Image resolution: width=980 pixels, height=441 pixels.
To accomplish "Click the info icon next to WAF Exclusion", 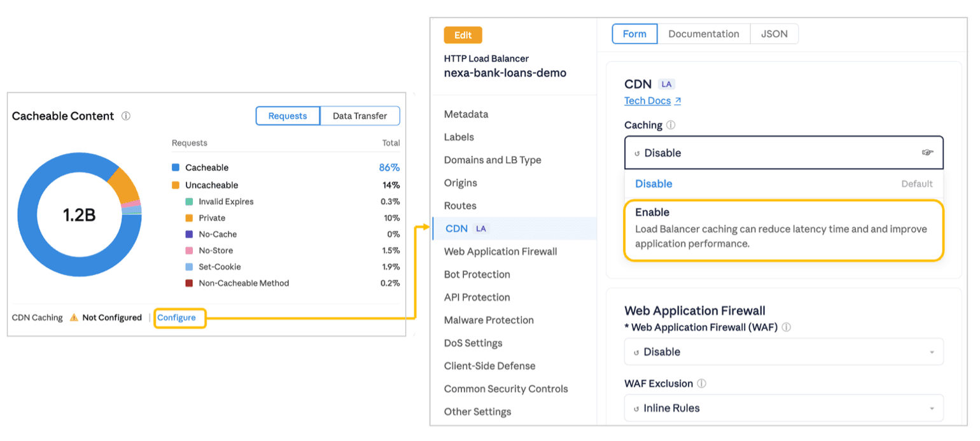I will [703, 384].
